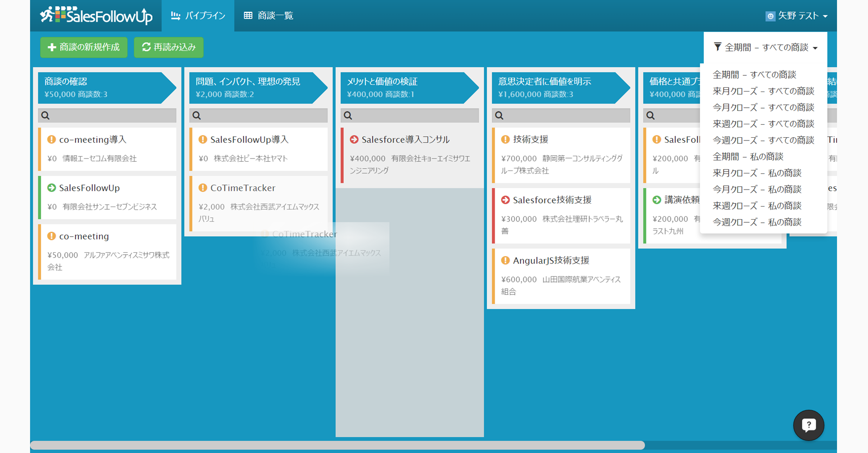Select 来週クローズ – 私の商談 option

pyautogui.click(x=756, y=206)
